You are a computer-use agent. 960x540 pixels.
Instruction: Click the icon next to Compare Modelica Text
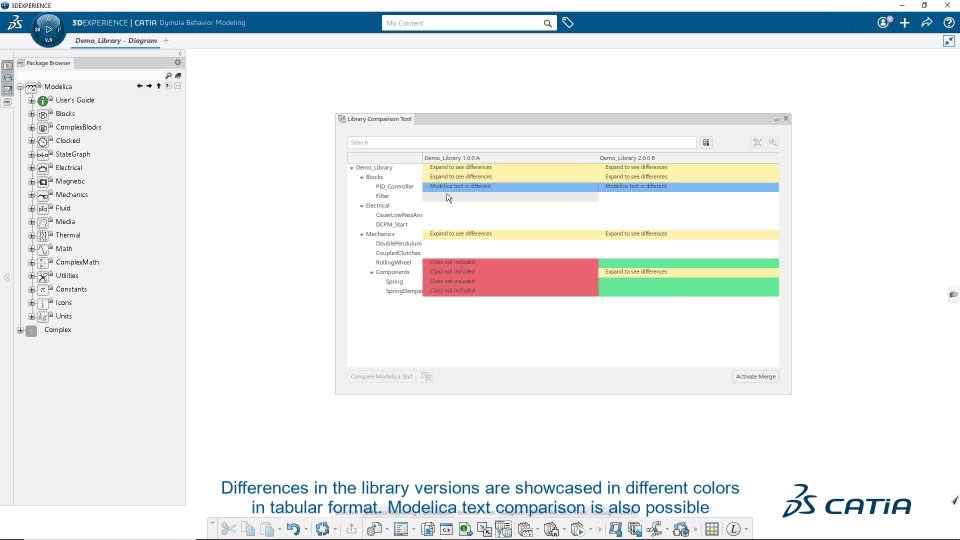[x=427, y=377]
